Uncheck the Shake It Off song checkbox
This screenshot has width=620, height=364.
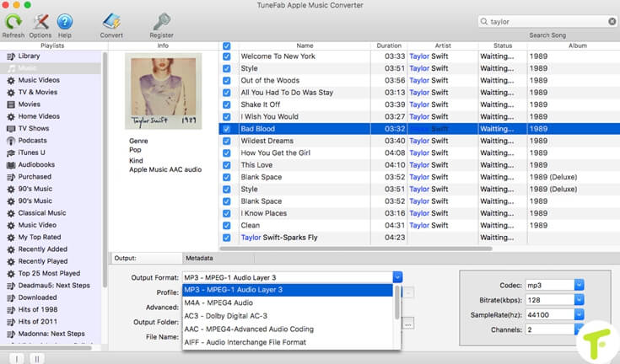[226, 104]
